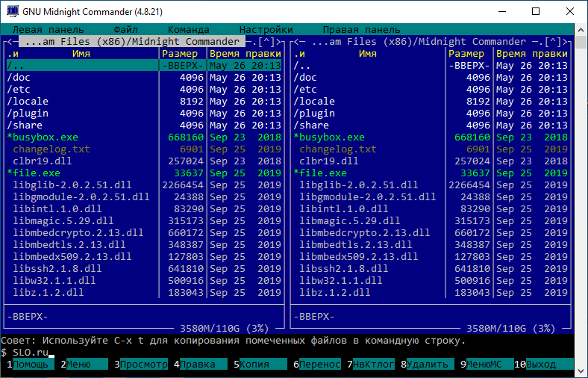This screenshot has height=378, width=588.
Task: Click the 6 Перенос function key button
Action: coord(317,364)
